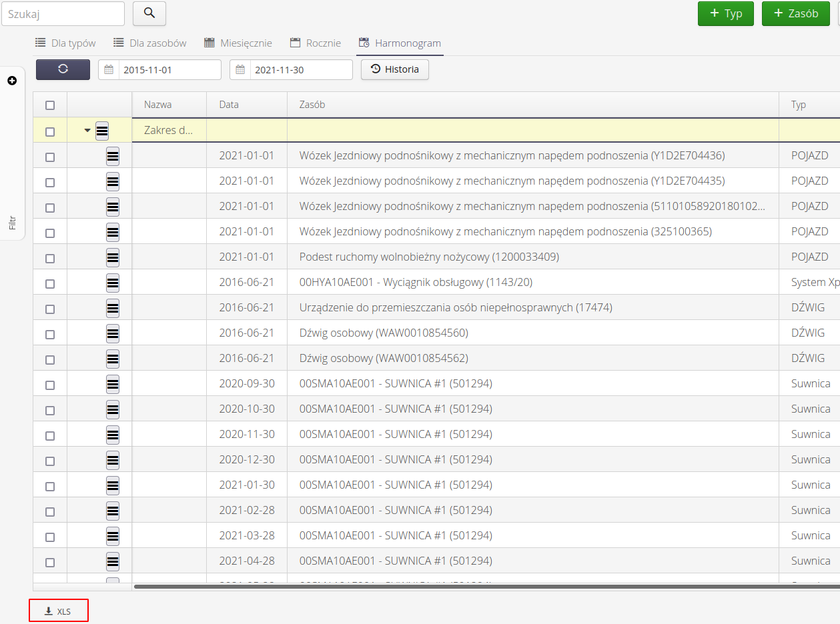
Task: Click the green Zasób add button
Action: point(795,13)
